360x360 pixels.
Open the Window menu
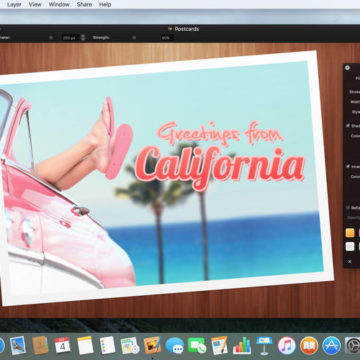click(x=59, y=5)
